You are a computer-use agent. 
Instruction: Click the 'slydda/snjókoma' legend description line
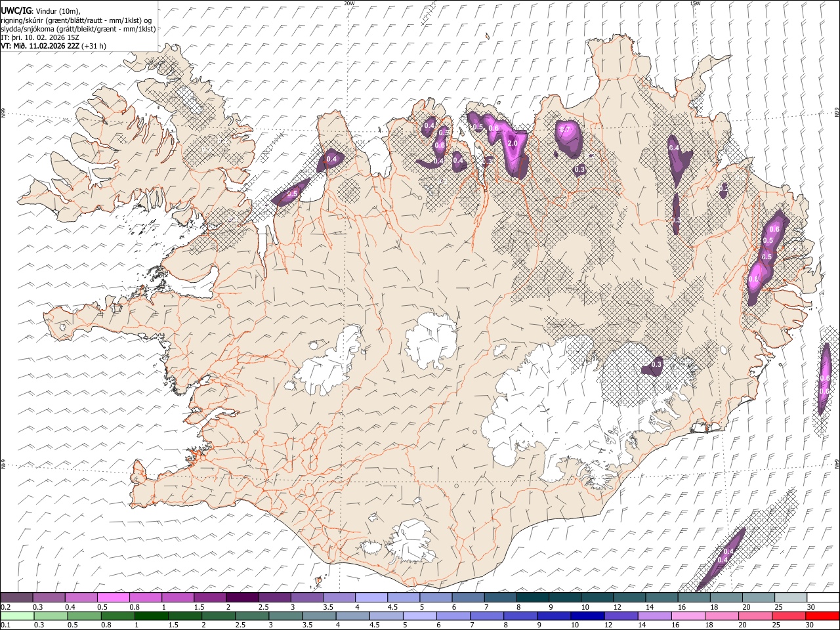78,29
